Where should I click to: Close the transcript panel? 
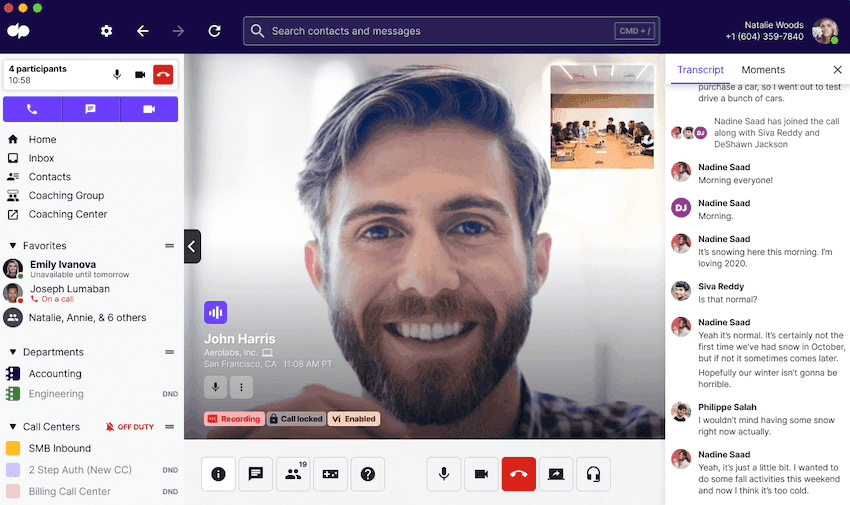click(x=838, y=69)
